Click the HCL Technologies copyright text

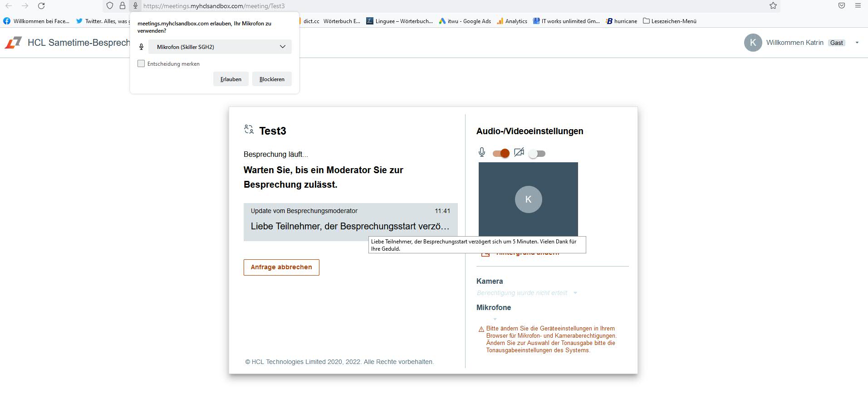tap(339, 362)
